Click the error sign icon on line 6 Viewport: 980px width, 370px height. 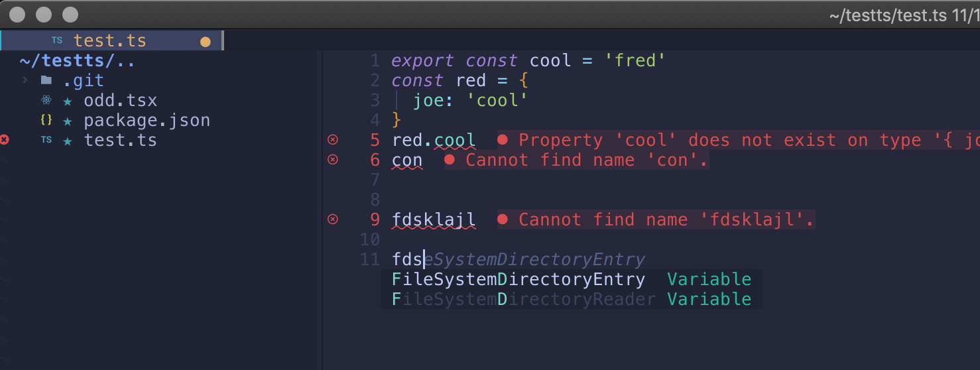333,159
